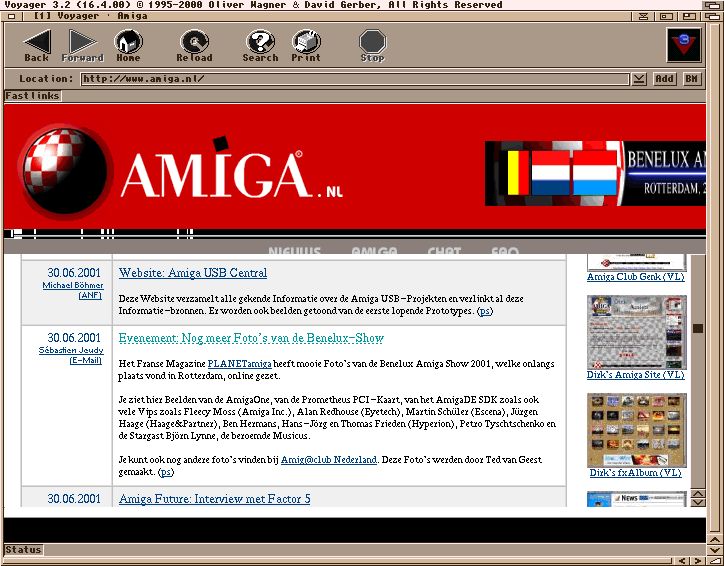Click the window close gadget
Image resolution: width=724 pixels, height=566 pixels.
point(12,16)
